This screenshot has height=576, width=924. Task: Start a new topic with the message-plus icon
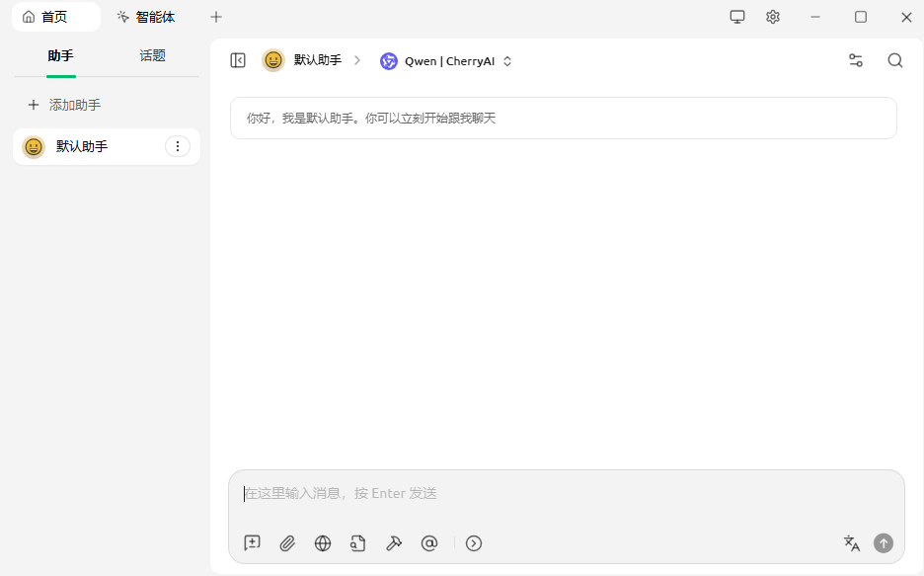pos(252,543)
